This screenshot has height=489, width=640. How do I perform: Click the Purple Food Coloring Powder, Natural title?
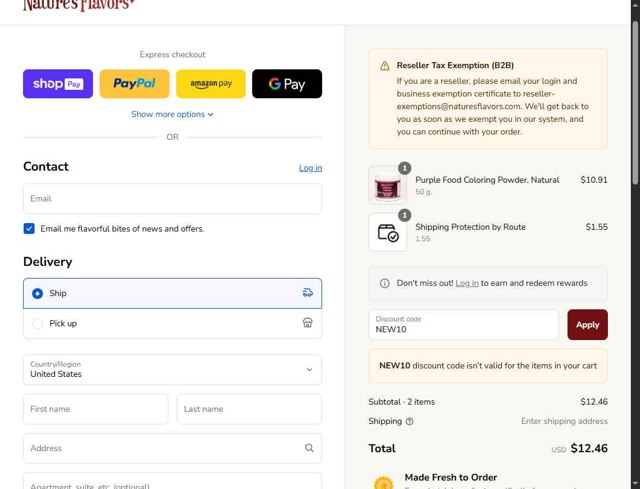(487, 180)
